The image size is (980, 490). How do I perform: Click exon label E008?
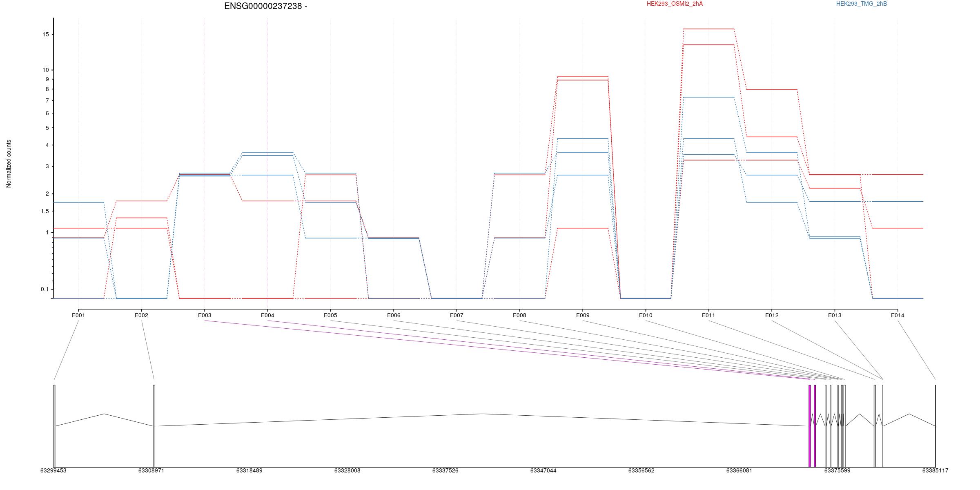point(519,315)
